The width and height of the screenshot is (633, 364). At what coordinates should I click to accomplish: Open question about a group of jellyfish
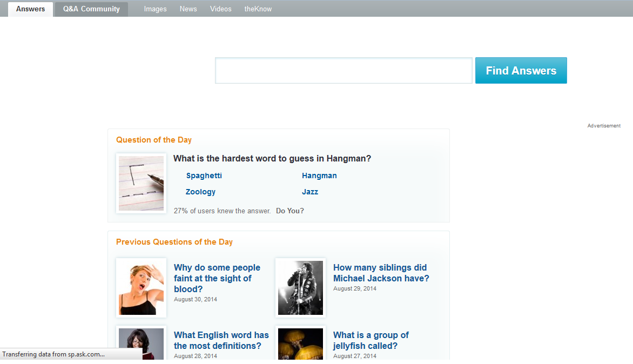(x=371, y=340)
